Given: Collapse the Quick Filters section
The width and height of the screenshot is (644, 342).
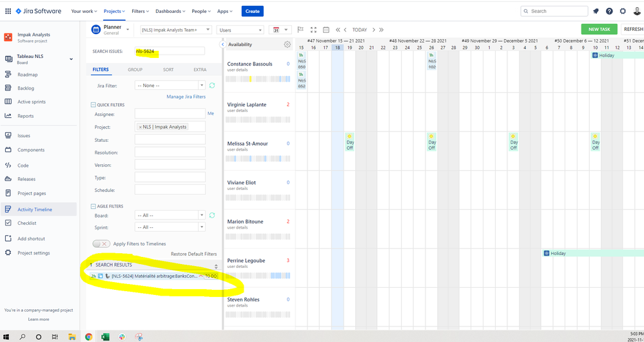Looking at the screenshot, I should (x=93, y=105).
